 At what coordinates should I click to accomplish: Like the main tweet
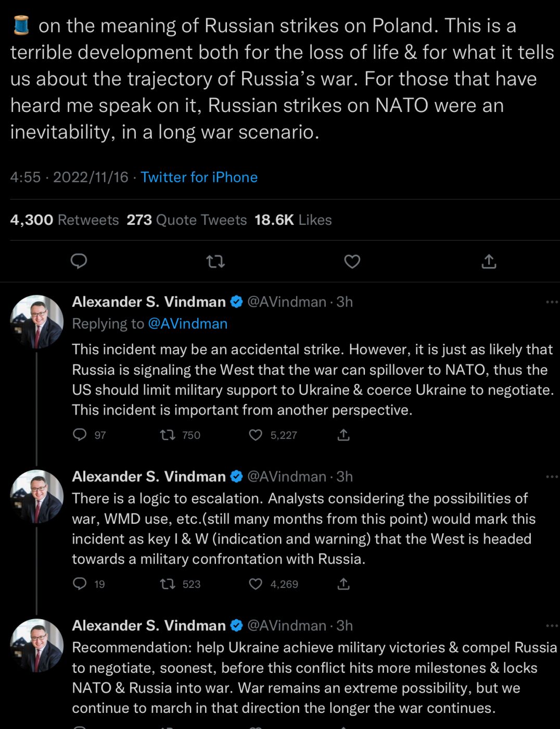[x=352, y=261]
